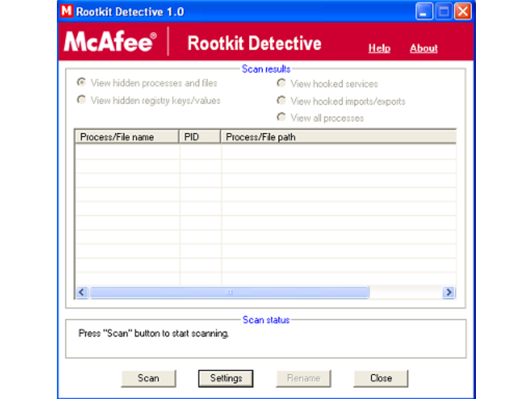Click the Rename button
Image resolution: width=532 pixels, height=399 pixels.
304,378
